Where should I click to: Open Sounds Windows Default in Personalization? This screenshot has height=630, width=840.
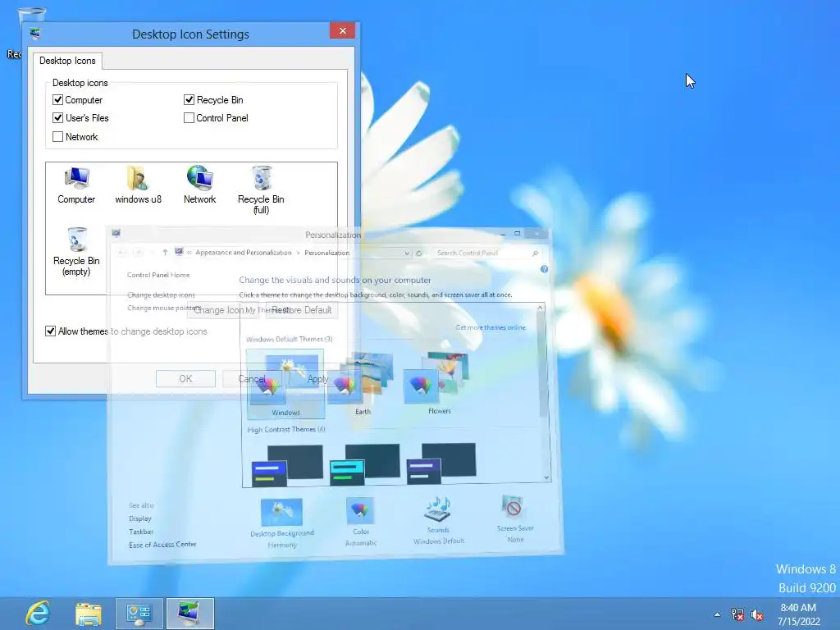pyautogui.click(x=438, y=519)
